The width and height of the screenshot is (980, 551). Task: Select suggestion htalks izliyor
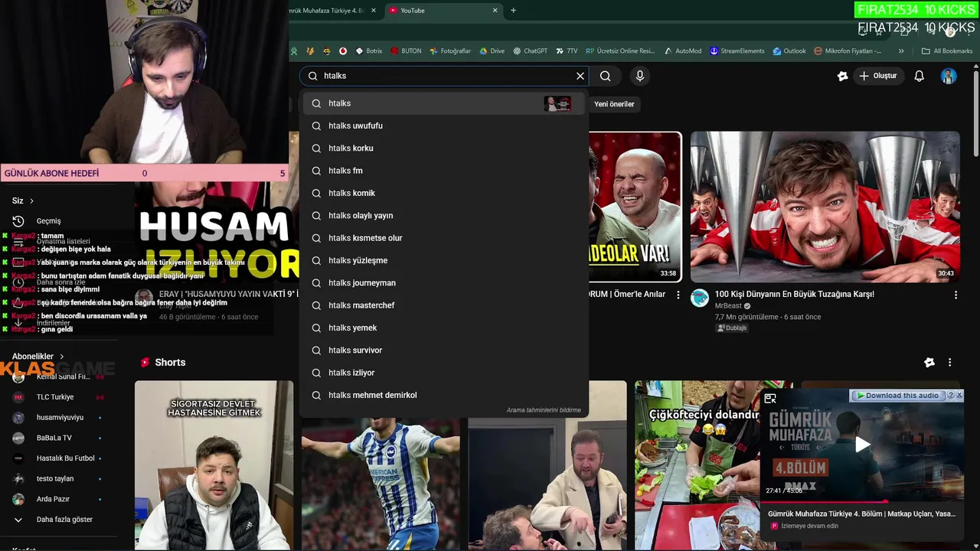coord(443,373)
